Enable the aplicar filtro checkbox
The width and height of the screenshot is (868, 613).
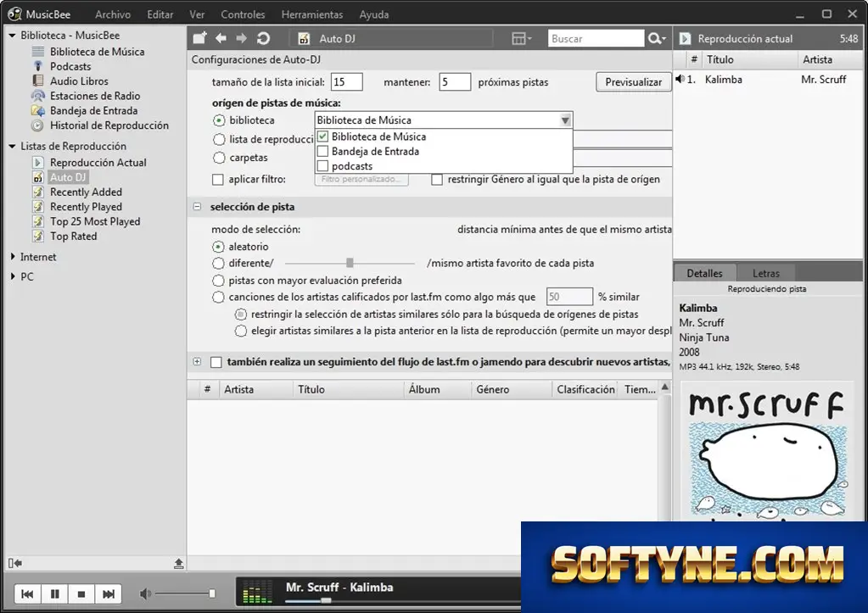218,179
